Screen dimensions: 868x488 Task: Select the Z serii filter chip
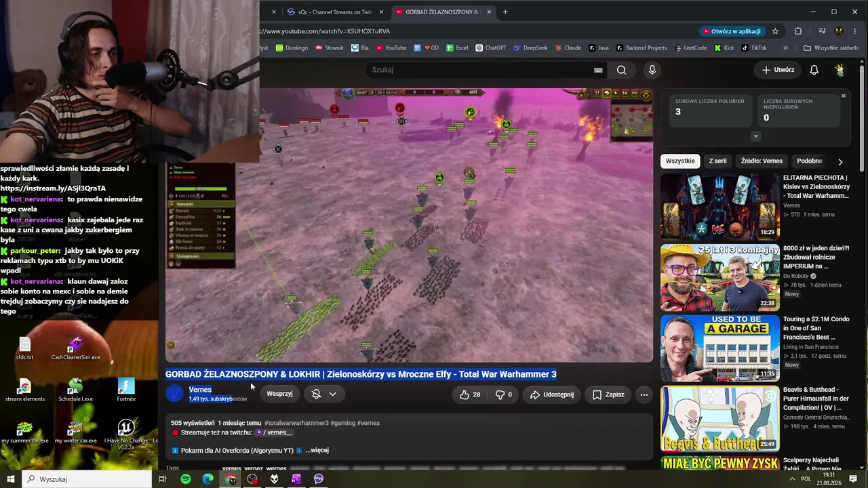(x=717, y=161)
